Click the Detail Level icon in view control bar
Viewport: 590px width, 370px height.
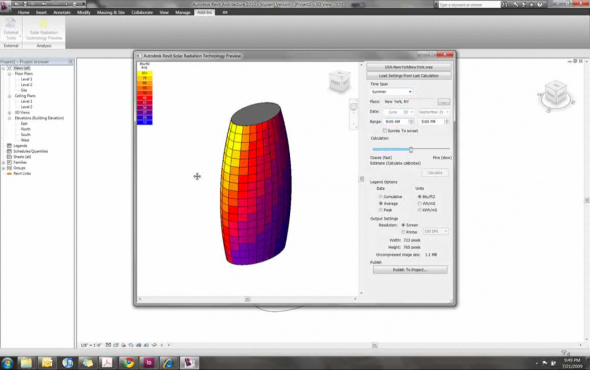point(108,345)
